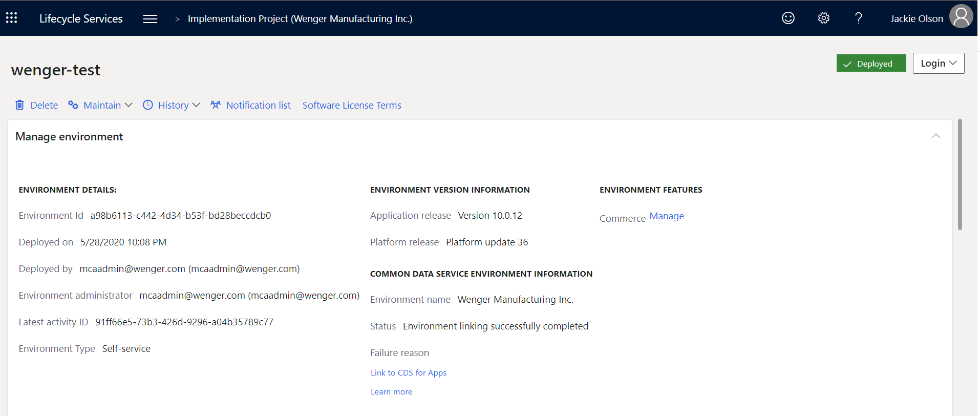Open the app launcher waffle icon
Viewport: 980px width, 416px height.
coord(11,18)
